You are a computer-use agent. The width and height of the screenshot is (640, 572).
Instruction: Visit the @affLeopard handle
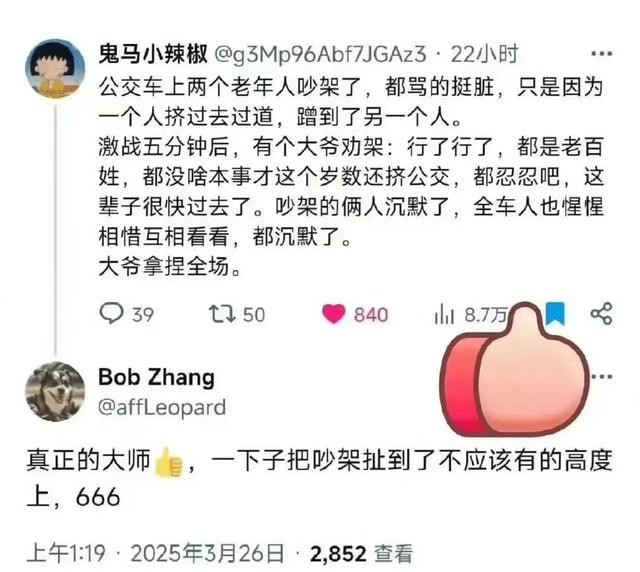(162, 407)
